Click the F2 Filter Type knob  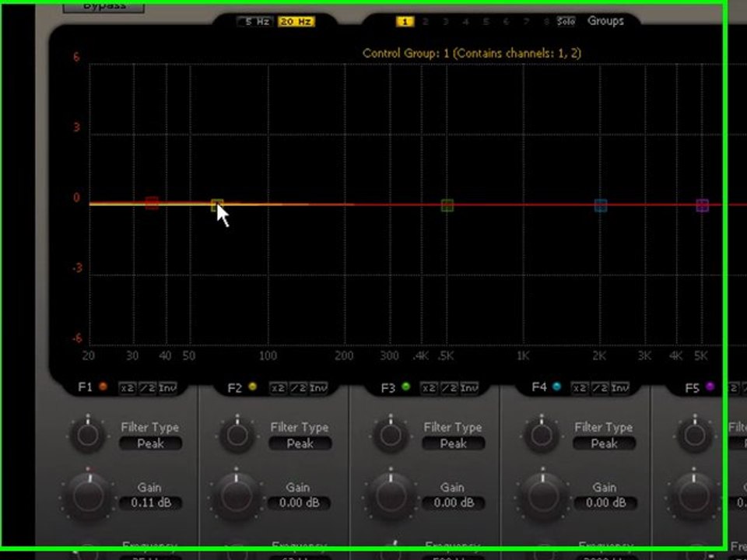(237, 435)
